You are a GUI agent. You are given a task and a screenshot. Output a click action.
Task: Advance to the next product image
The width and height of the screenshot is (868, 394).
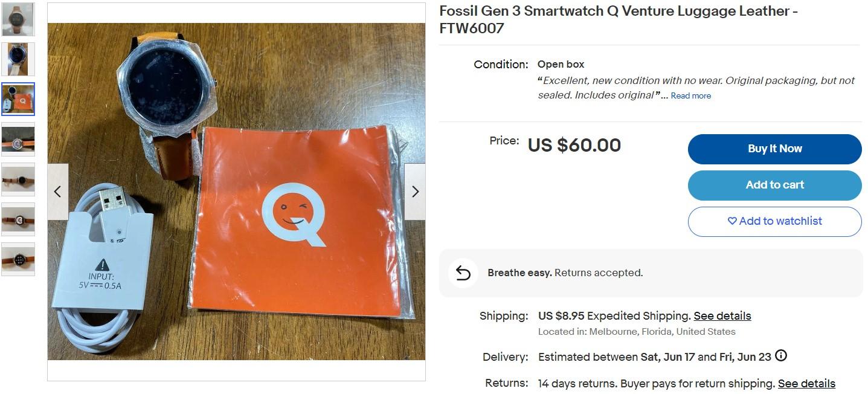(415, 192)
